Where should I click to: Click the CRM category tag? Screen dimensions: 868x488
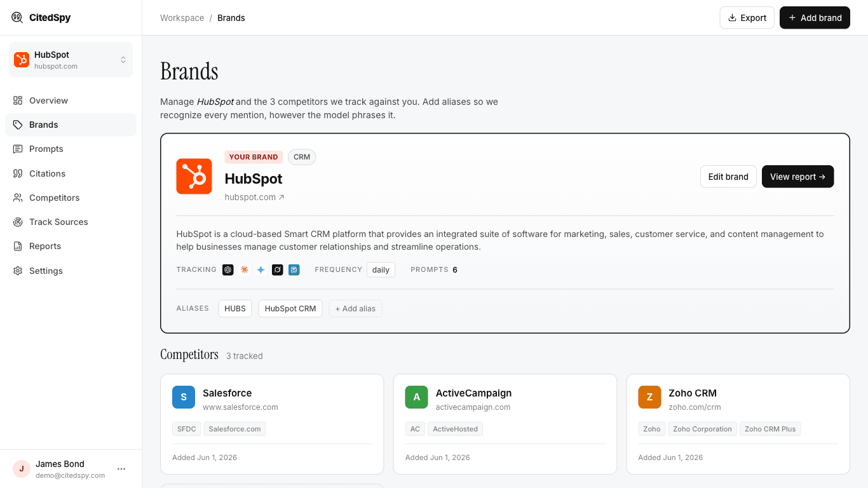tap(302, 157)
